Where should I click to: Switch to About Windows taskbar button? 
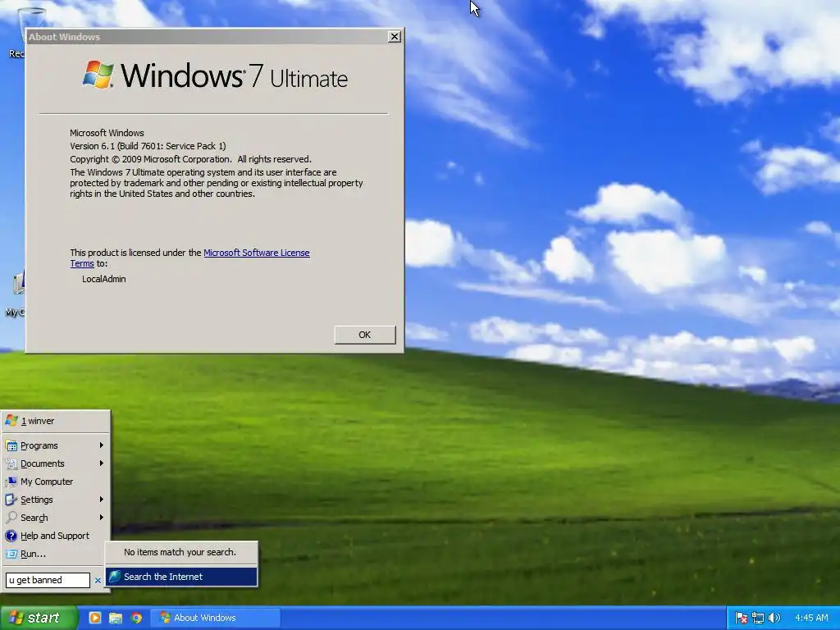215,618
